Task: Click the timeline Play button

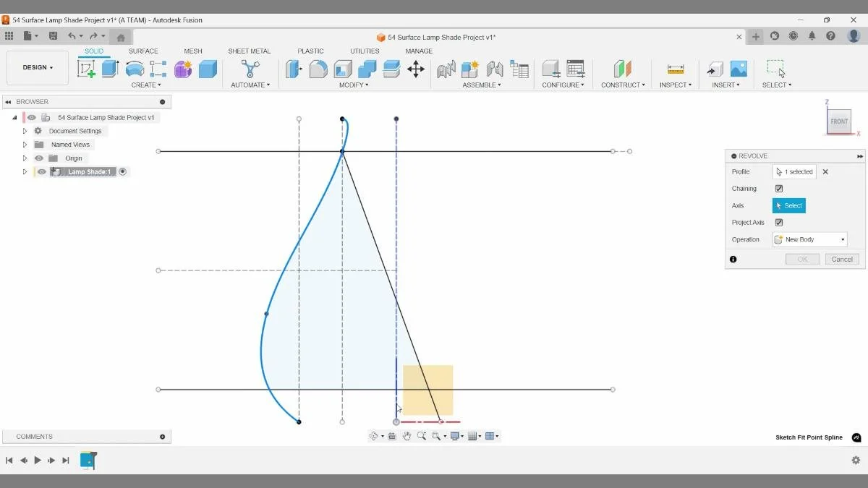Action: [38, 461]
